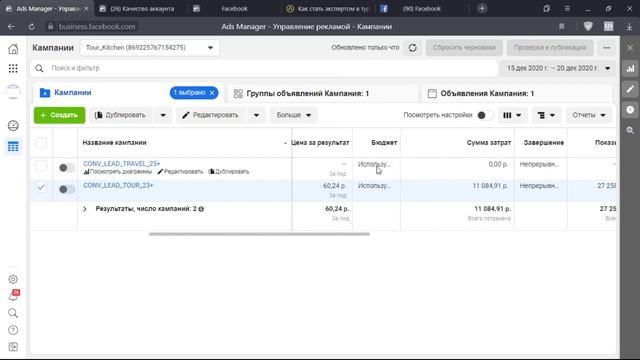
Task: Expand the Редактировать dropdown arrow
Action: 256,116
